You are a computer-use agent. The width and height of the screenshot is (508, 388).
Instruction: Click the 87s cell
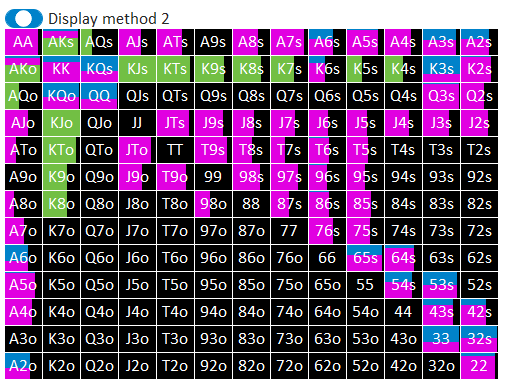pyautogui.click(x=289, y=204)
